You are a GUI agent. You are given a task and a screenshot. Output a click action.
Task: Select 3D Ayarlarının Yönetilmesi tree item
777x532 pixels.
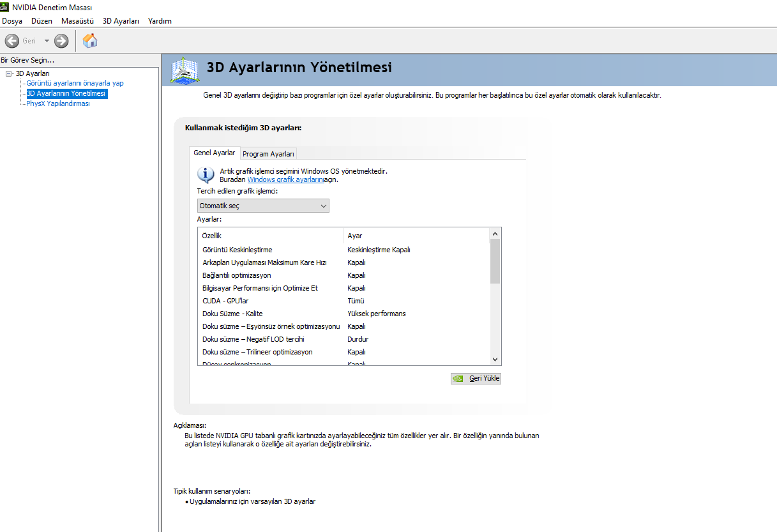[x=66, y=93]
